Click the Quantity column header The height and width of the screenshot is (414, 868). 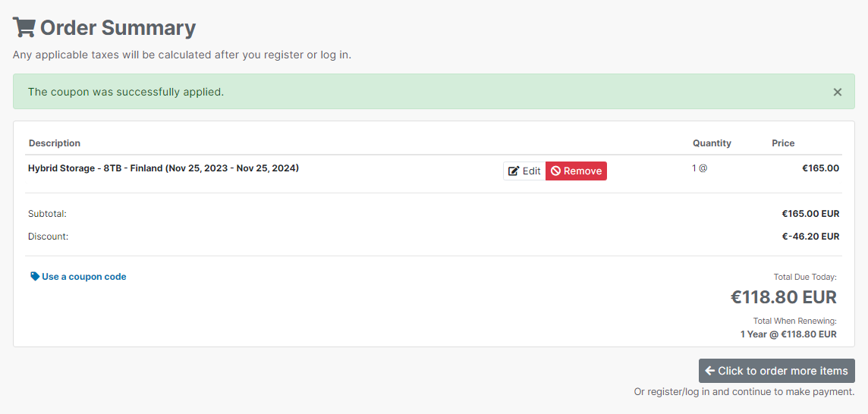712,143
